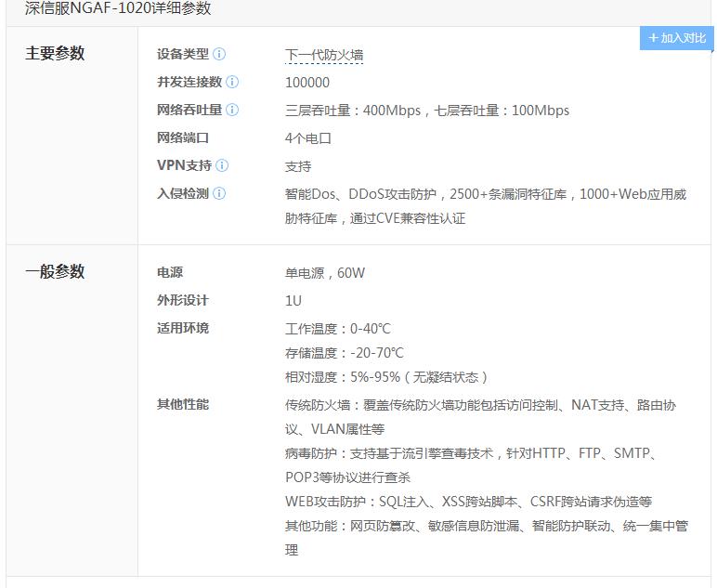Click the info icon beside 设备类型
Image resolution: width=717 pixels, height=588 pixels.
[x=219, y=54]
